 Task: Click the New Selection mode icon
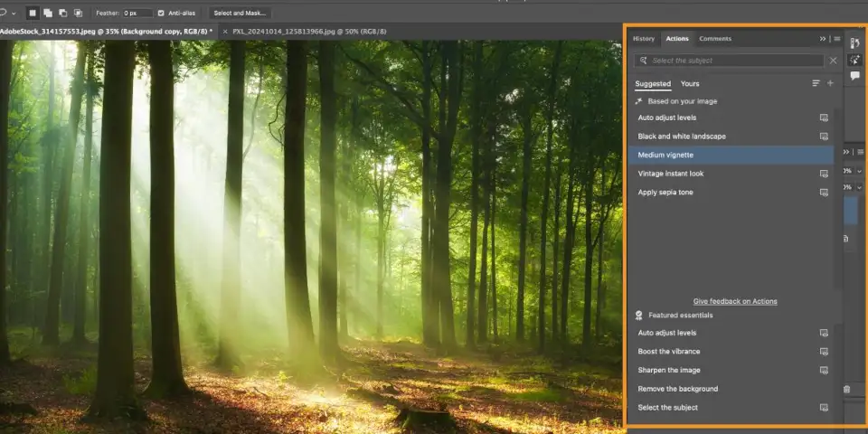(33, 13)
